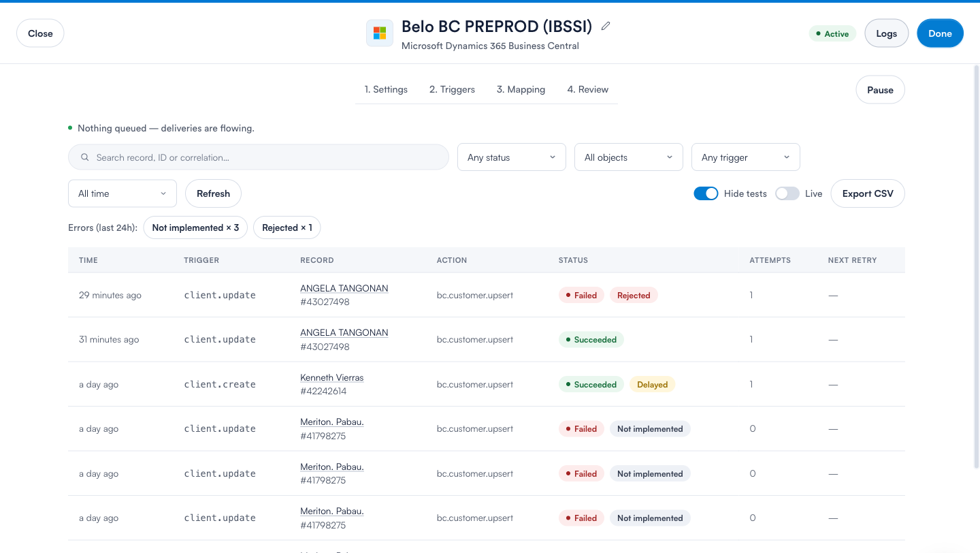Click the Belo BC PREPROD (IBSSI) title
Image resolution: width=980 pixels, height=553 pixels.
click(497, 26)
